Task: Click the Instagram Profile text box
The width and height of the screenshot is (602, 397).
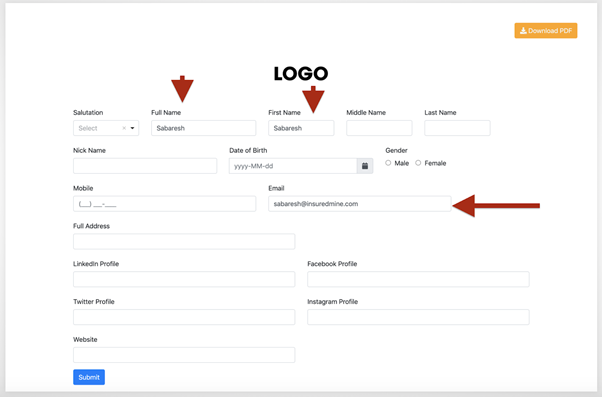Action: pos(418,317)
